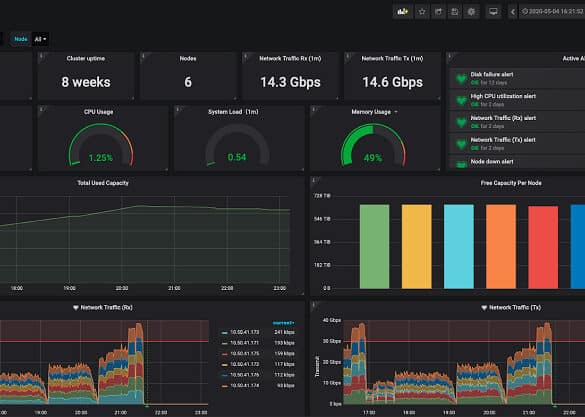585x417 pixels.
Task: Open the Share dashboard icon
Action: click(438, 12)
